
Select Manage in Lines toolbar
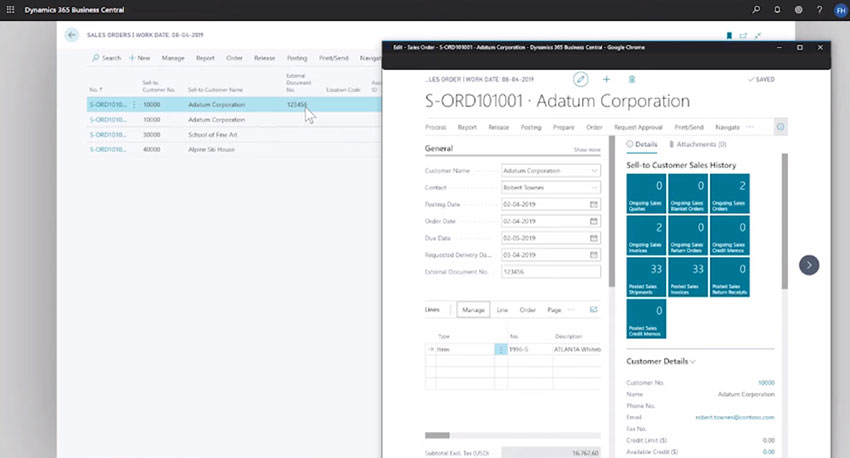(x=473, y=309)
